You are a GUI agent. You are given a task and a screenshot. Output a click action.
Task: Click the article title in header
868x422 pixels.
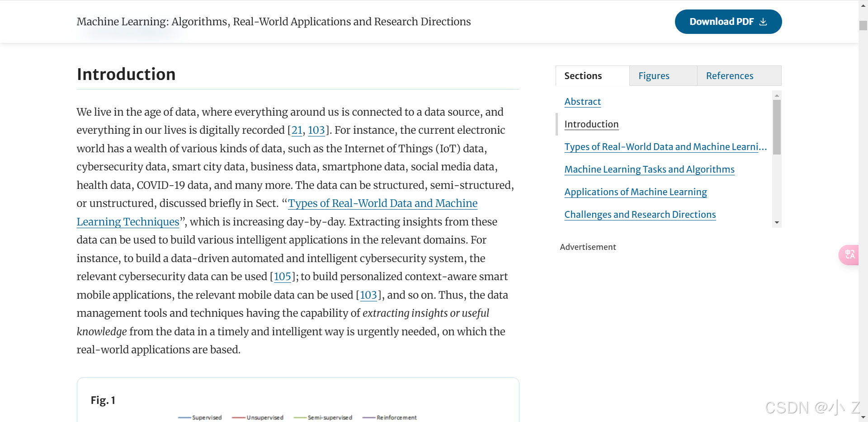pyautogui.click(x=274, y=22)
